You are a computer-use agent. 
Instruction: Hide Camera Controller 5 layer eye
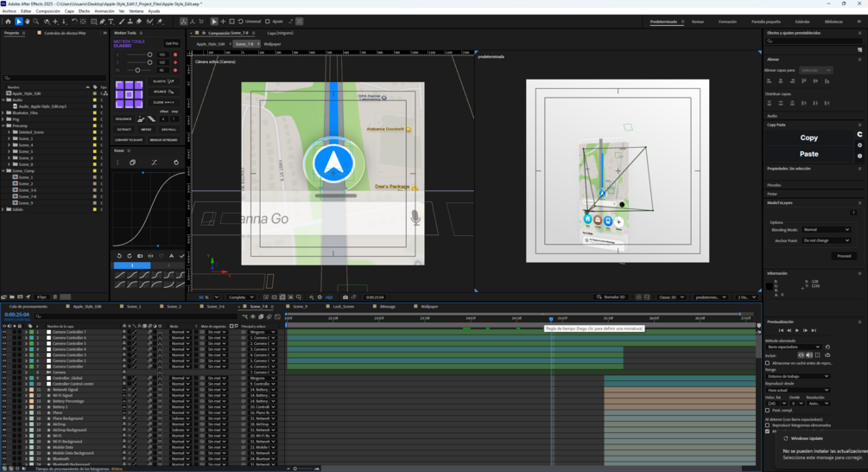[x=4, y=343]
